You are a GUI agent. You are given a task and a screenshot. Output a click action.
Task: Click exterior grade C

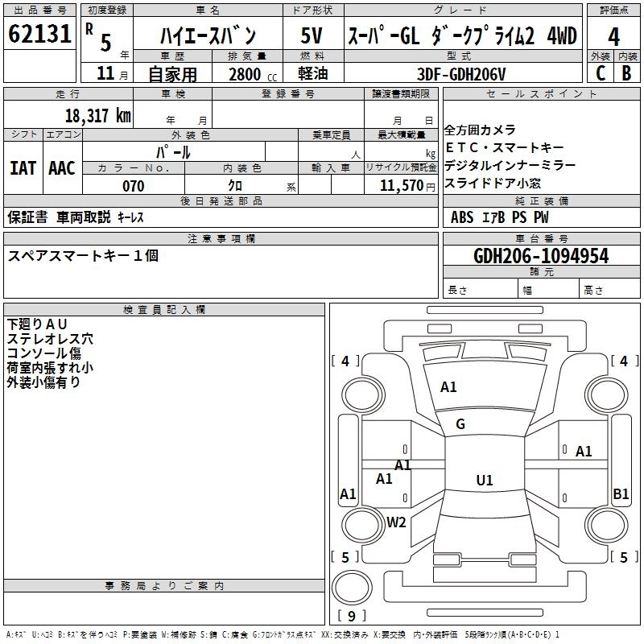point(600,73)
